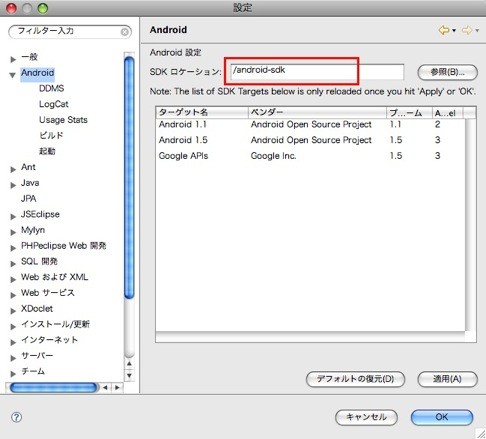Click the platform version column header
This screenshot has width=486, height=439.
coord(409,113)
